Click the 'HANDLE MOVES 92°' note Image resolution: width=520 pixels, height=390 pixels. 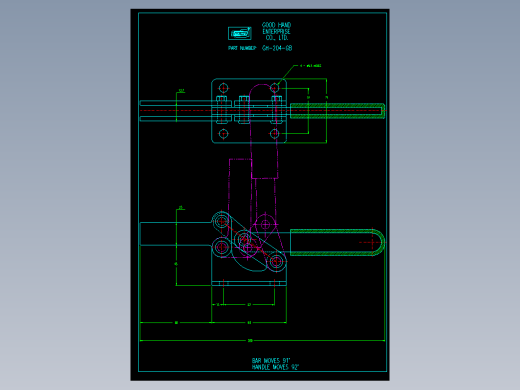tap(275, 367)
